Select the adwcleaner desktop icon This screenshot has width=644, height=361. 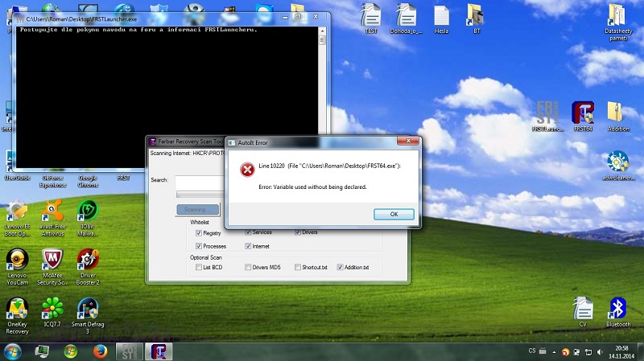pos(618,166)
